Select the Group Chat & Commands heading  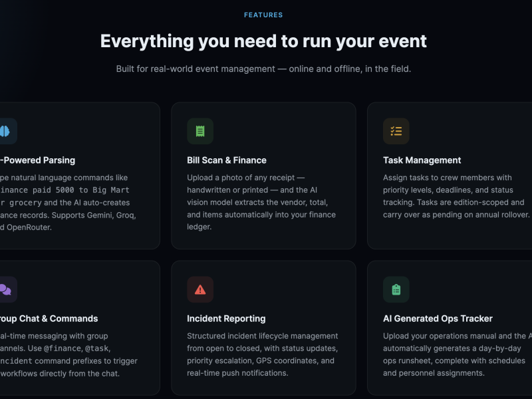[x=49, y=319]
